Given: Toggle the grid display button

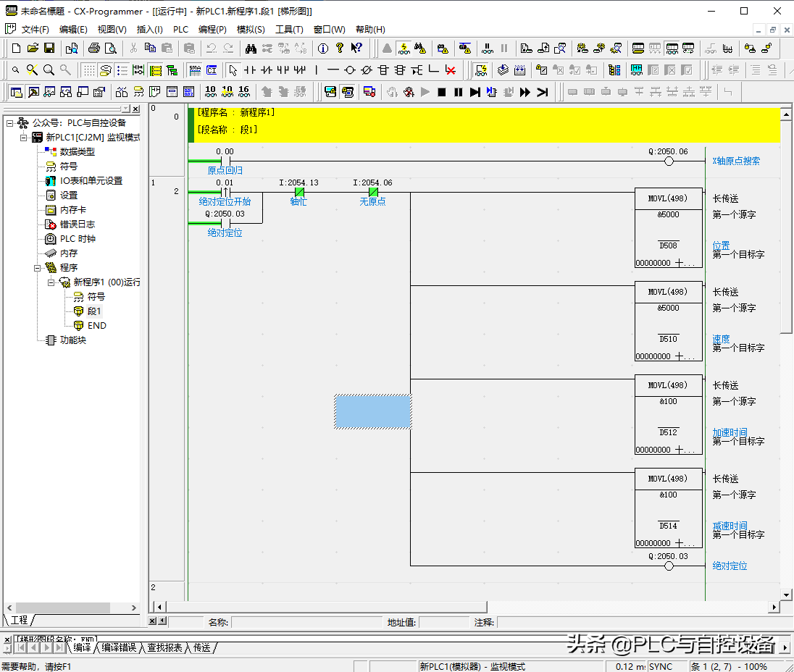Looking at the screenshot, I should click(88, 70).
